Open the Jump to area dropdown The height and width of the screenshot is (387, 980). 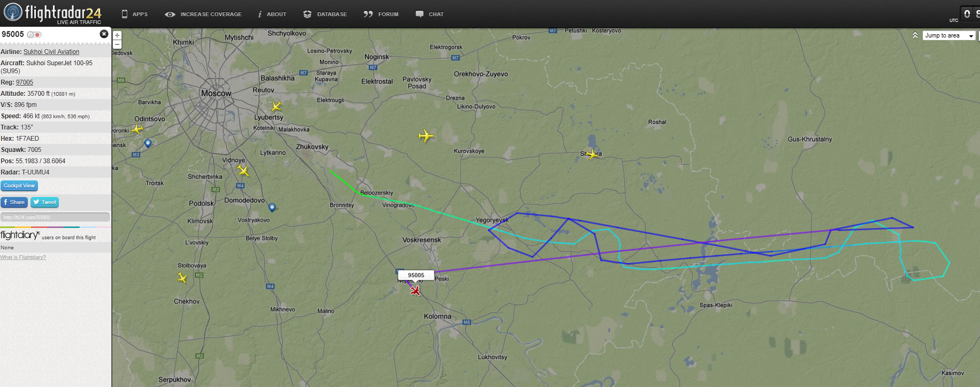pos(949,35)
